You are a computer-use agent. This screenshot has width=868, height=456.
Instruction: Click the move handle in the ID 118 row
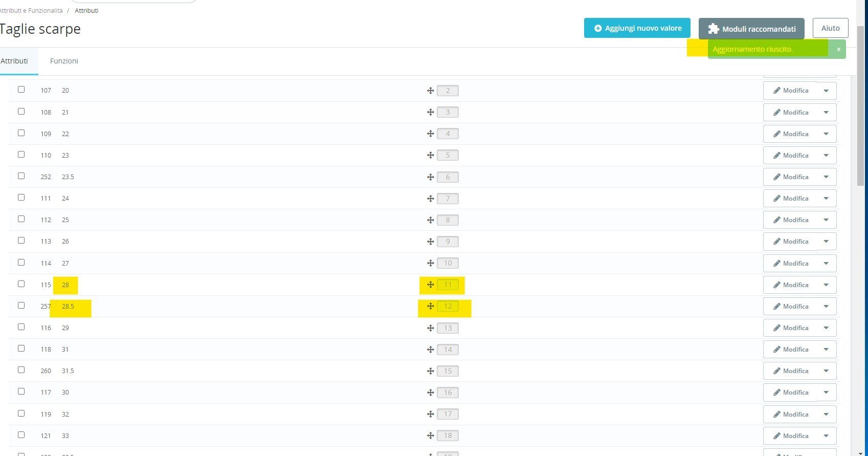[x=430, y=350]
